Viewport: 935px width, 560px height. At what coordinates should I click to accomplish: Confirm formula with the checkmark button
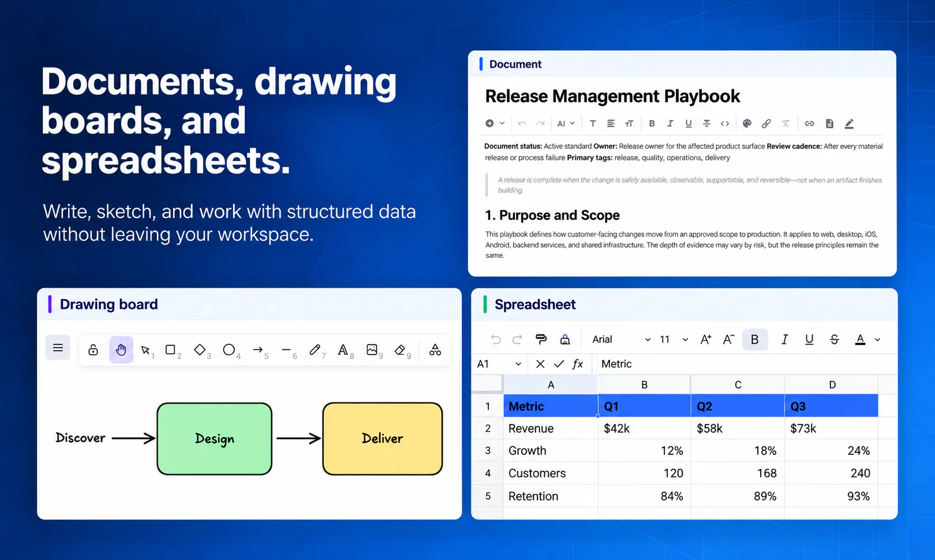click(559, 364)
